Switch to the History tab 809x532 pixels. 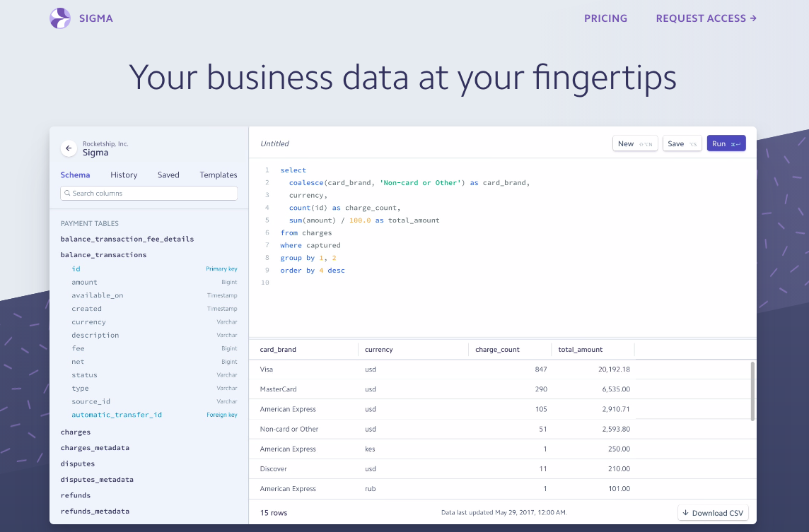(124, 175)
